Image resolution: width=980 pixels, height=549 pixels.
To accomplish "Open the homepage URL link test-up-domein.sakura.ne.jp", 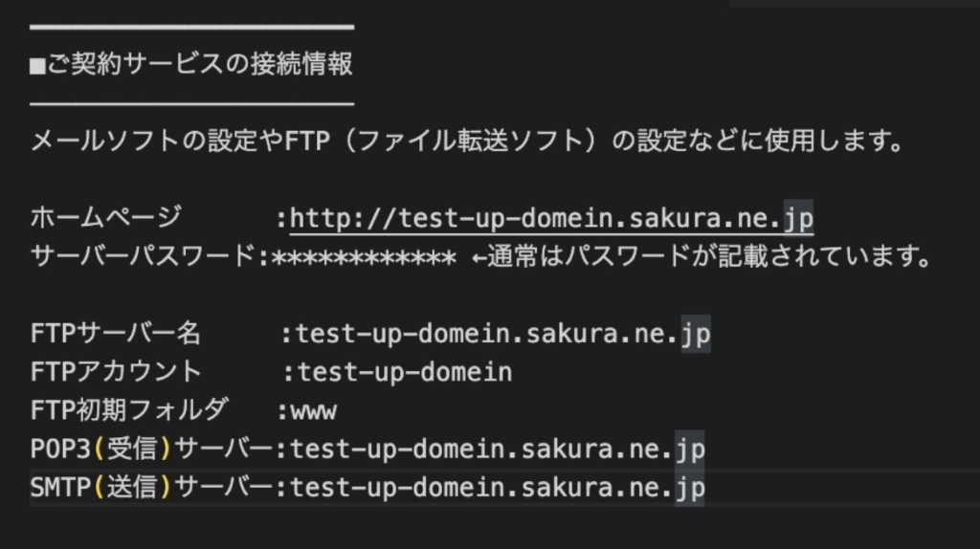I will [x=536, y=219].
